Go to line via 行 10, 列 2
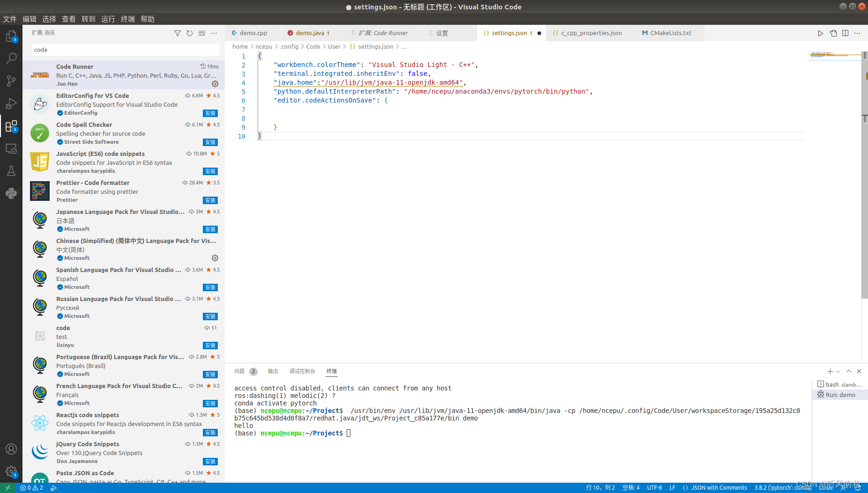Viewport: 868px width, 493px height. 601,488
